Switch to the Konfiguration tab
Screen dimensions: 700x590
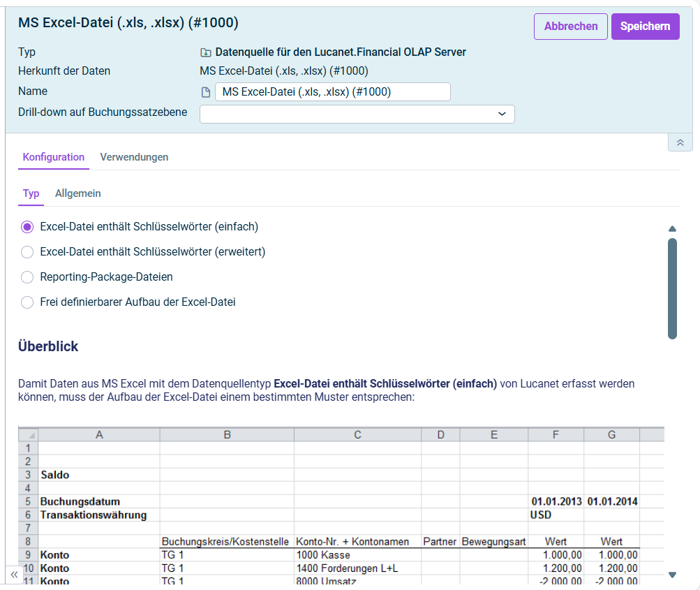[54, 157]
